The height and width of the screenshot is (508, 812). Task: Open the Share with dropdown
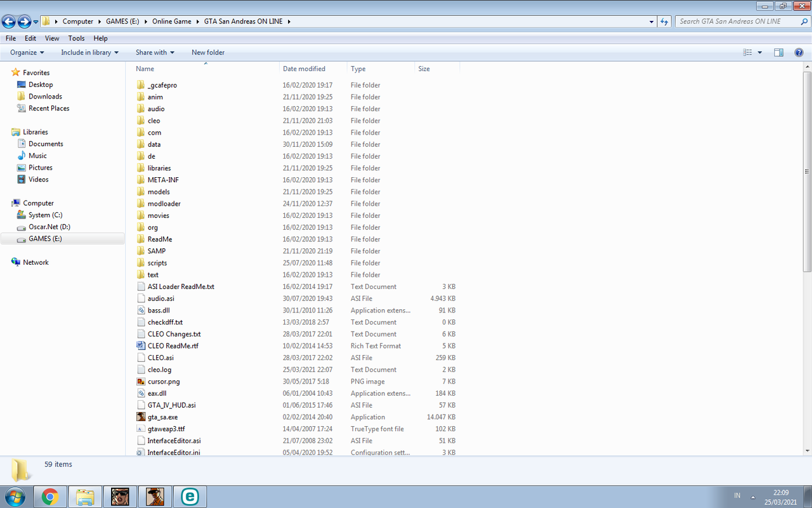pos(155,53)
